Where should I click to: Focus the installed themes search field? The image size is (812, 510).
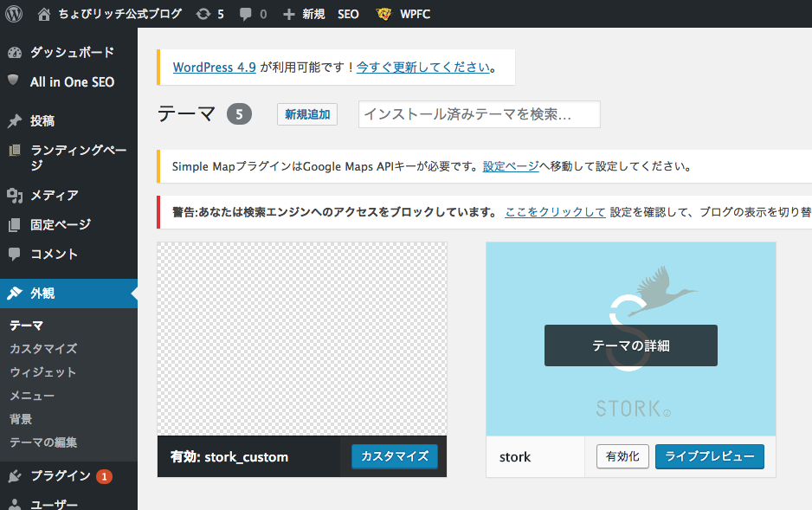[x=479, y=114]
